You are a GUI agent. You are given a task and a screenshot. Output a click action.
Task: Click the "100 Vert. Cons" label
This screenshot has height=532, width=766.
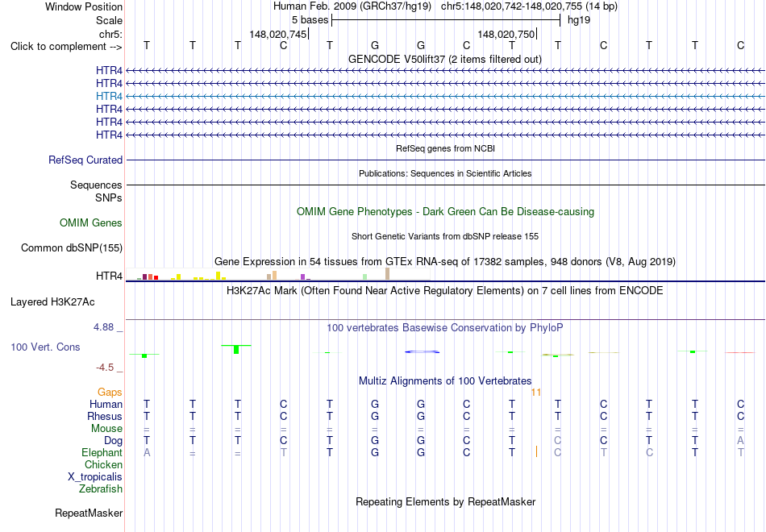click(x=45, y=347)
